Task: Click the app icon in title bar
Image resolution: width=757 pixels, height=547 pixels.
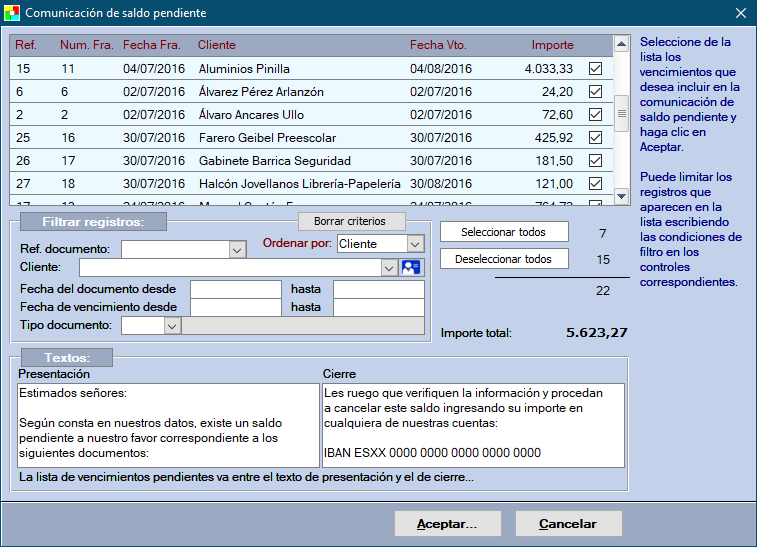Action: pyautogui.click(x=12, y=13)
